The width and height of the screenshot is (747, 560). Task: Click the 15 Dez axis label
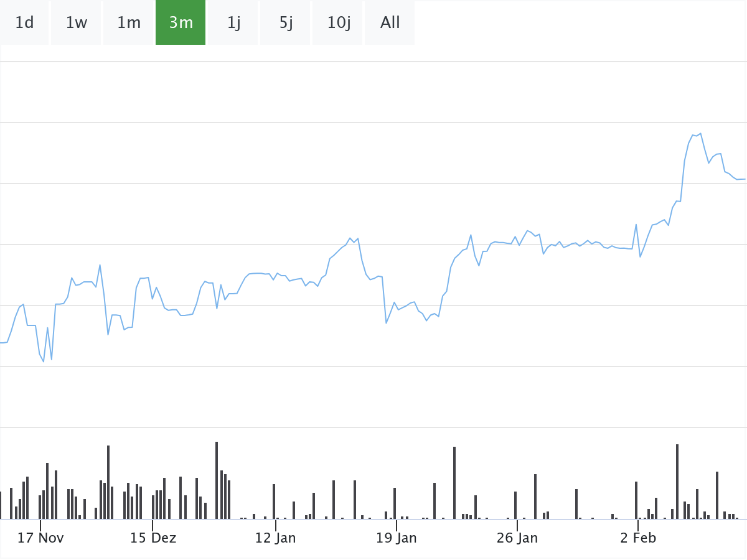point(153,538)
